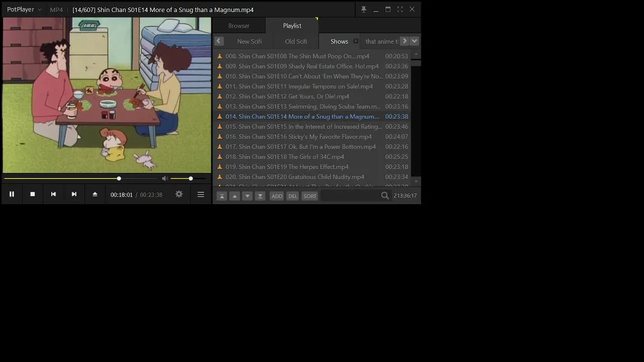The height and width of the screenshot is (362, 644).
Task: Click the total playlist duration 213:36:17
Action: [405, 196]
